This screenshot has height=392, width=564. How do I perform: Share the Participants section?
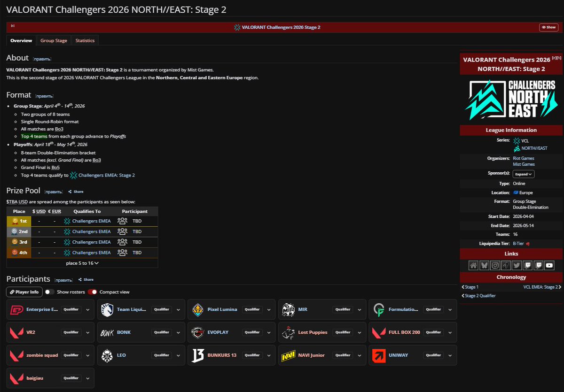(86, 279)
